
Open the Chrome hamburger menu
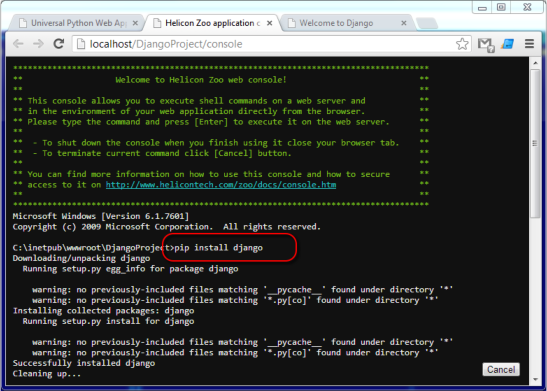530,44
